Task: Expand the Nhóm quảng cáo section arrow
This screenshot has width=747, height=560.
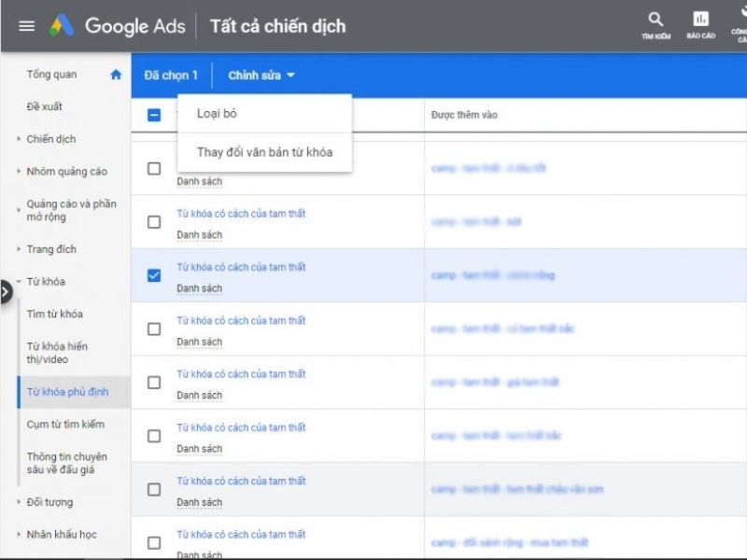Action: (x=19, y=171)
